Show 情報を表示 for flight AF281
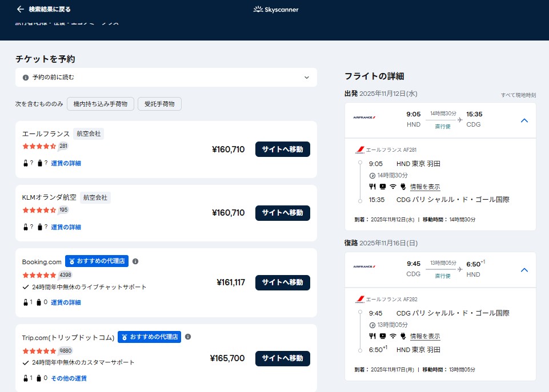 [x=425, y=187]
